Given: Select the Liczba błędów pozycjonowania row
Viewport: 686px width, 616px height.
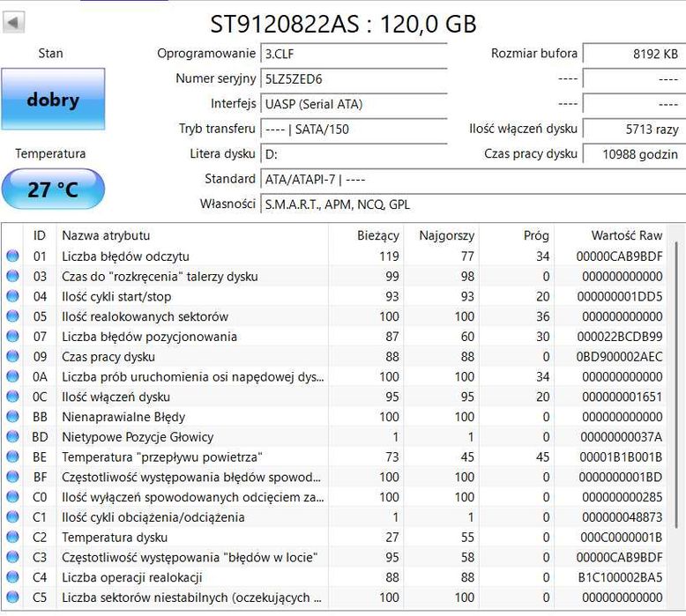Looking at the screenshot, I should click(x=334, y=336).
